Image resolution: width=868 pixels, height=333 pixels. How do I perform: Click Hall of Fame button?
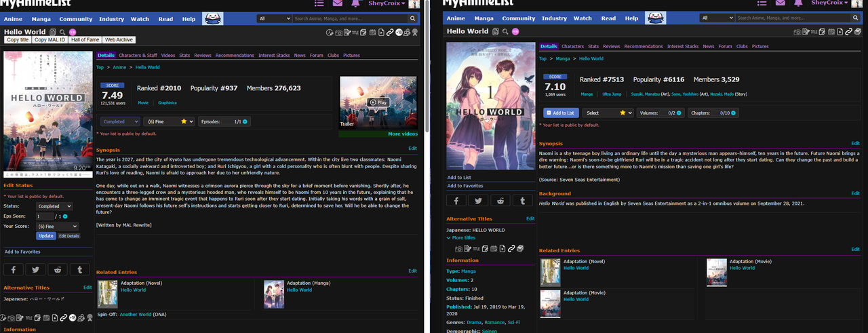85,40
